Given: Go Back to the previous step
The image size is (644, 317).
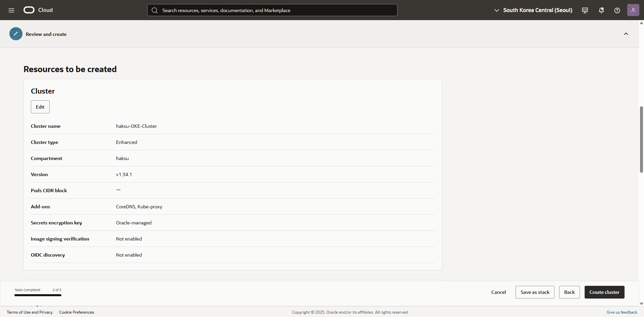Looking at the screenshot, I should point(569,292).
